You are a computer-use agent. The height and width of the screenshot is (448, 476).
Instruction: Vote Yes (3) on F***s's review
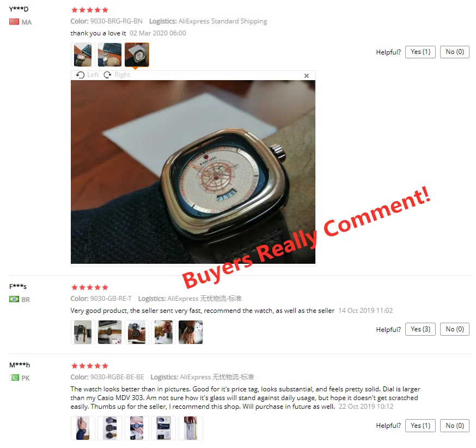pos(420,329)
